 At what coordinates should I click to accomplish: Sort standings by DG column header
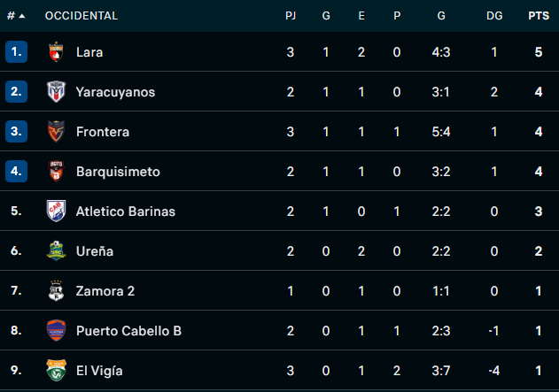[494, 16]
